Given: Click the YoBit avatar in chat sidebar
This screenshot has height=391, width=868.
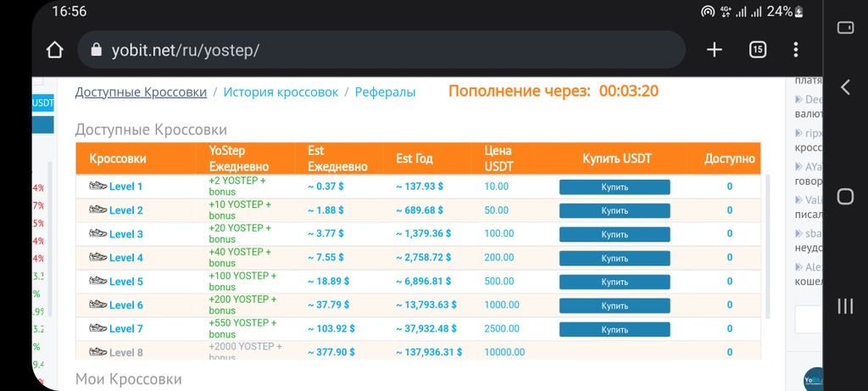Looking at the screenshot, I should click(813, 378).
